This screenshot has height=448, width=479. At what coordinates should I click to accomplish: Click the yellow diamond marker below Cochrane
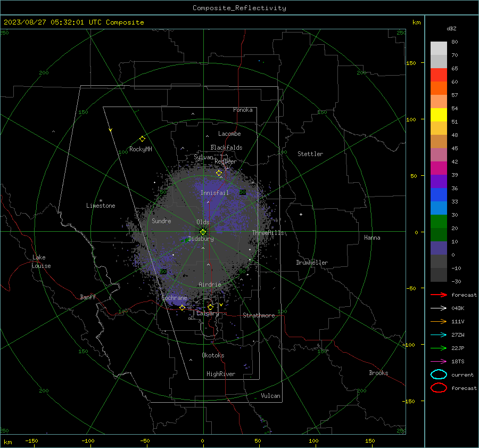point(182,308)
